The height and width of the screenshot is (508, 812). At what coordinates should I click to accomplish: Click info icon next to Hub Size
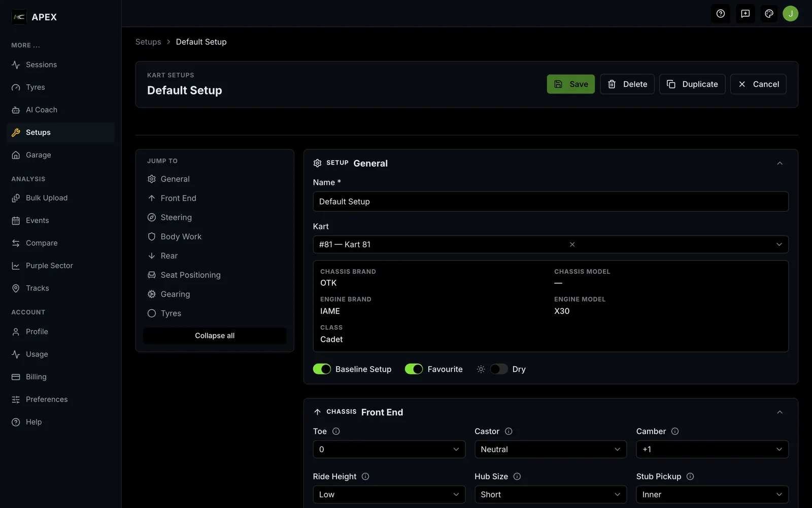517,477
